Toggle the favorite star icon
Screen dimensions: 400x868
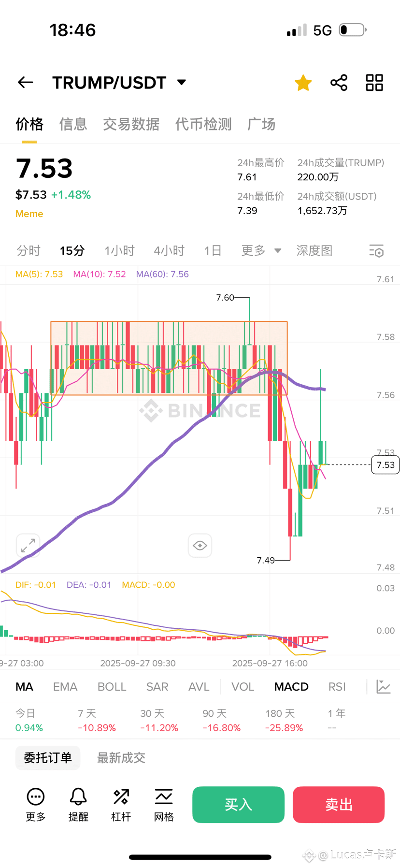tap(303, 83)
